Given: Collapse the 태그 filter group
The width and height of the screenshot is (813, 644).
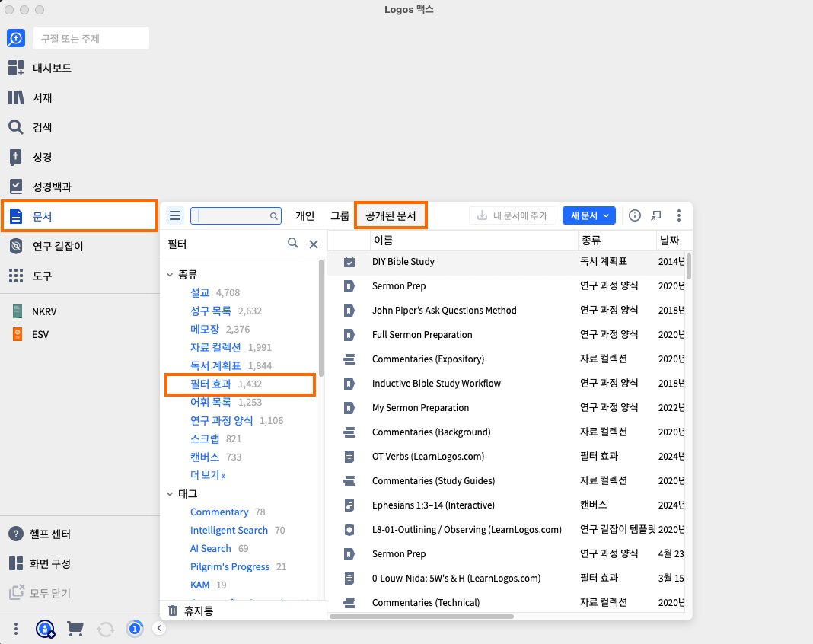Looking at the screenshot, I should coord(170,493).
